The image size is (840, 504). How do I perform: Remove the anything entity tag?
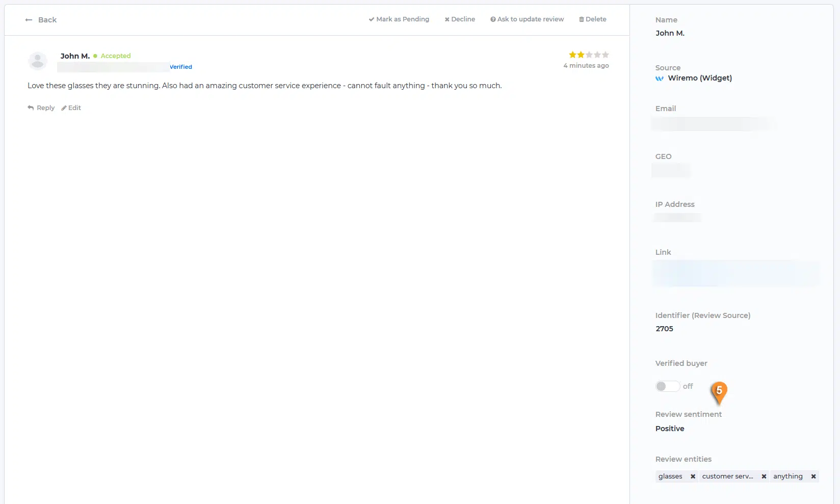click(813, 476)
